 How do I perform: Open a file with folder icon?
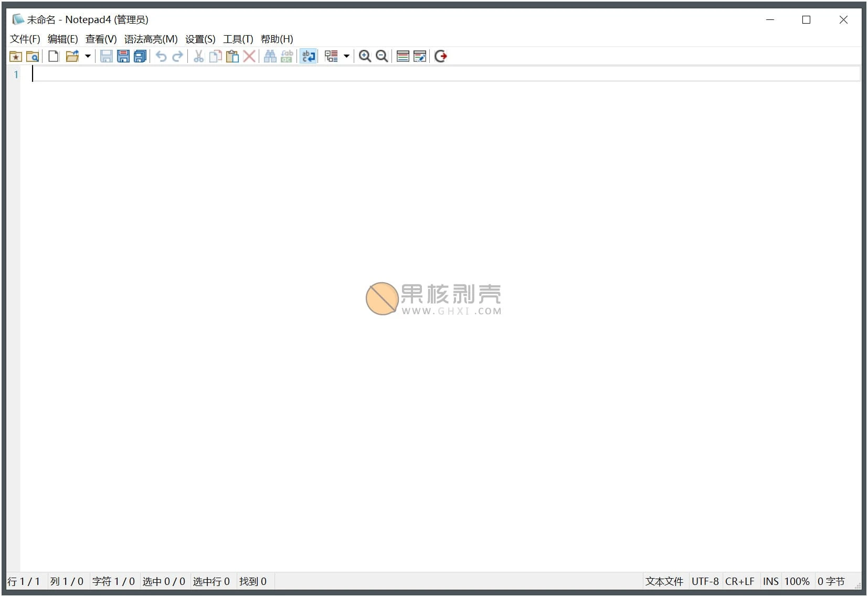[72, 56]
